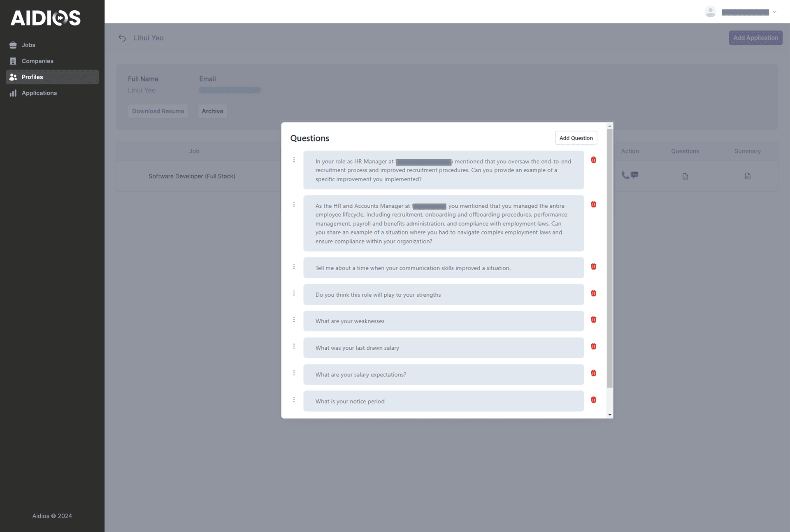Delete the last drawn salary question
790x532 pixels.
[x=593, y=346]
